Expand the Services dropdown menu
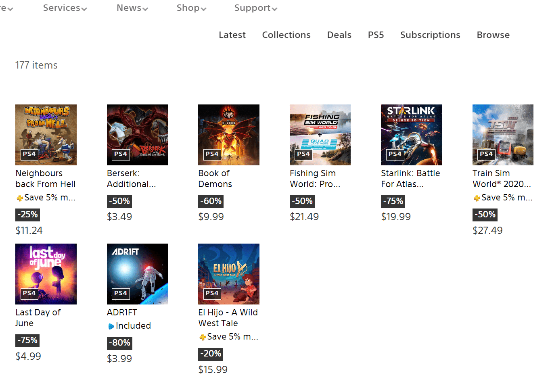The height and width of the screenshot is (392, 550). [x=65, y=8]
